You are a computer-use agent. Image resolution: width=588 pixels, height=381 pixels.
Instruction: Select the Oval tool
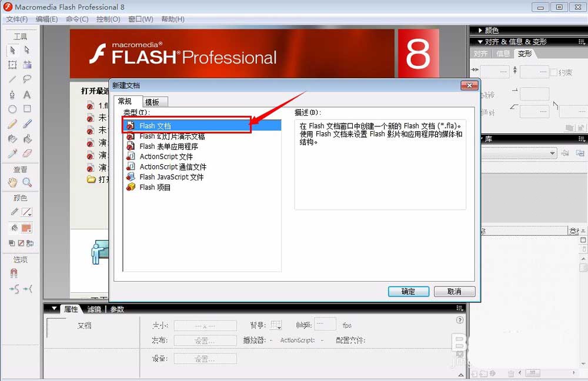click(x=12, y=109)
